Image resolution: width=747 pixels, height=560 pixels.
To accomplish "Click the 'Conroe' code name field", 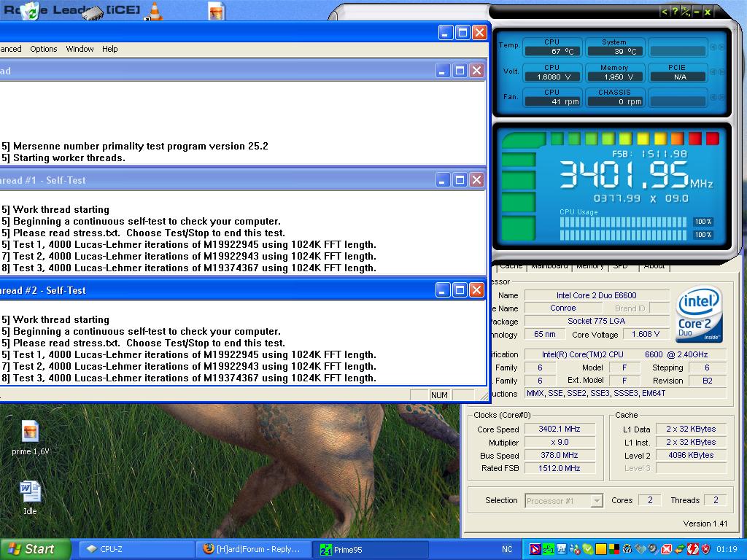I will 562,308.
